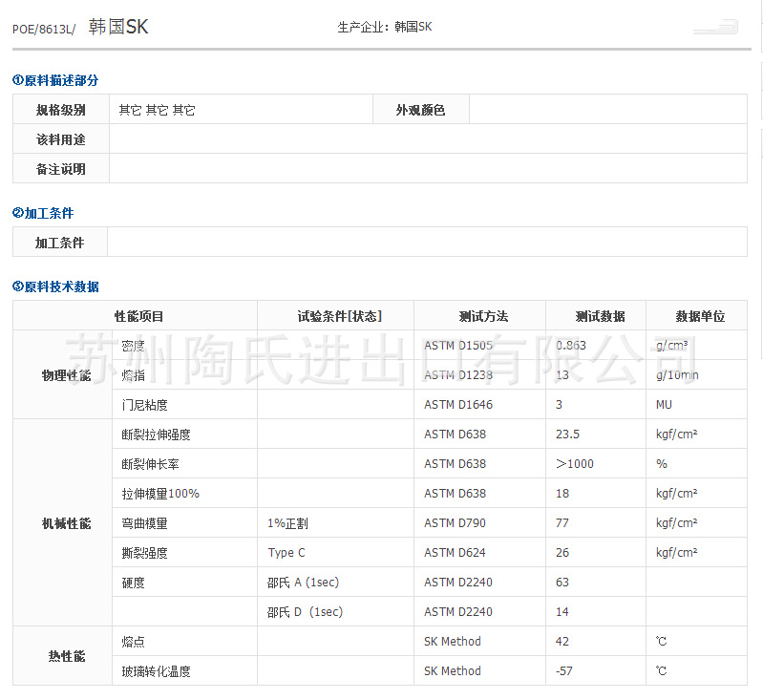Screen dimensions: 763x700
Task: Click the ASTM D1646 method cell
Action: (479, 405)
